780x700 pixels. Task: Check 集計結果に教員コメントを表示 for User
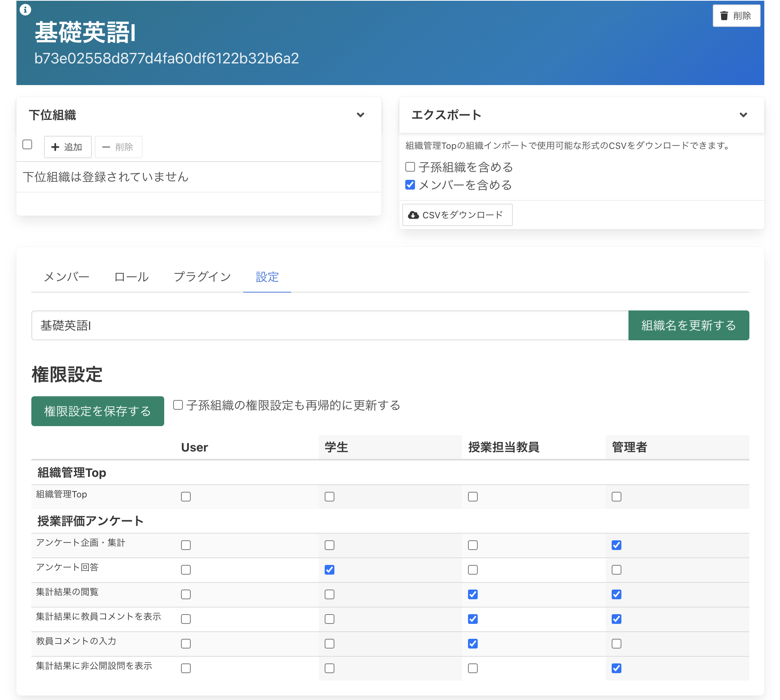(x=186, y=619)
